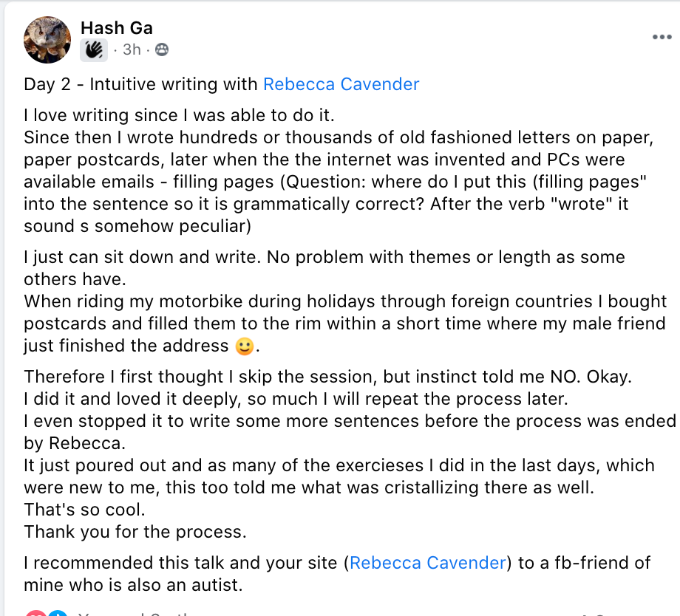Click the red love reaction icon
The width and height of the screenshot is (680, 616).
coord(35,612)
